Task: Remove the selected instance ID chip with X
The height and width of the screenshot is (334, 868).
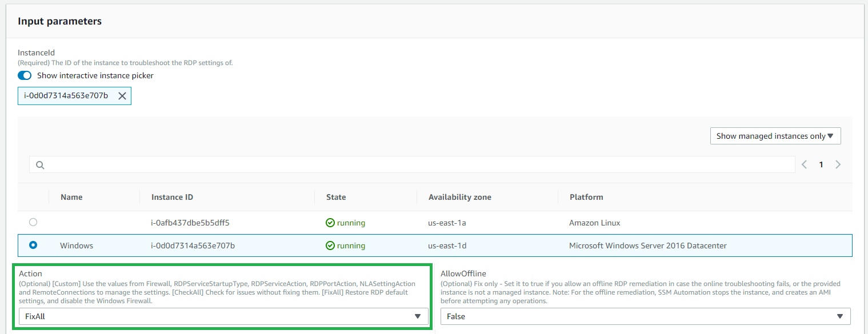Action: point(122,96)
